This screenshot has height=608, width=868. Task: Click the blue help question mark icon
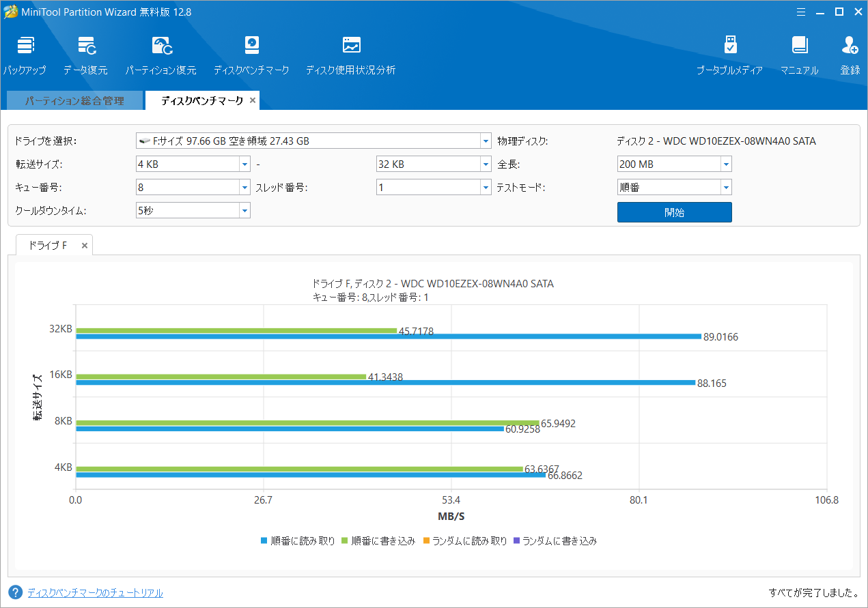(16, 592)
